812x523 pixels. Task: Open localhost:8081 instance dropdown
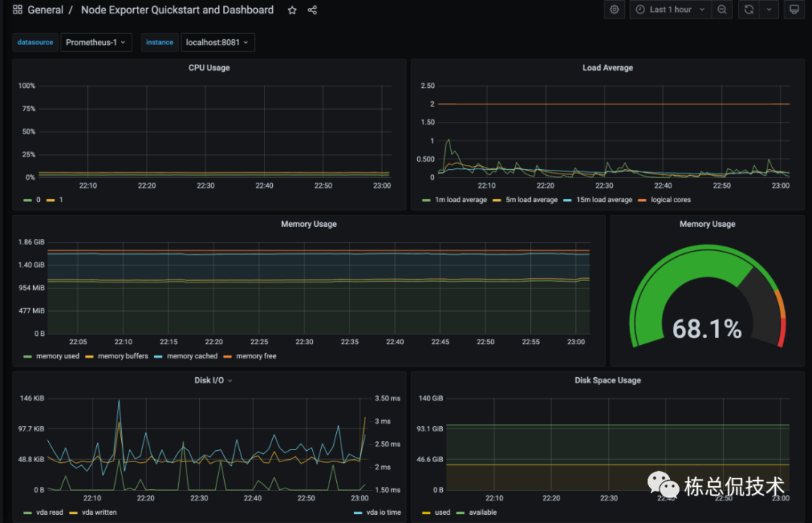pos(217,43)
